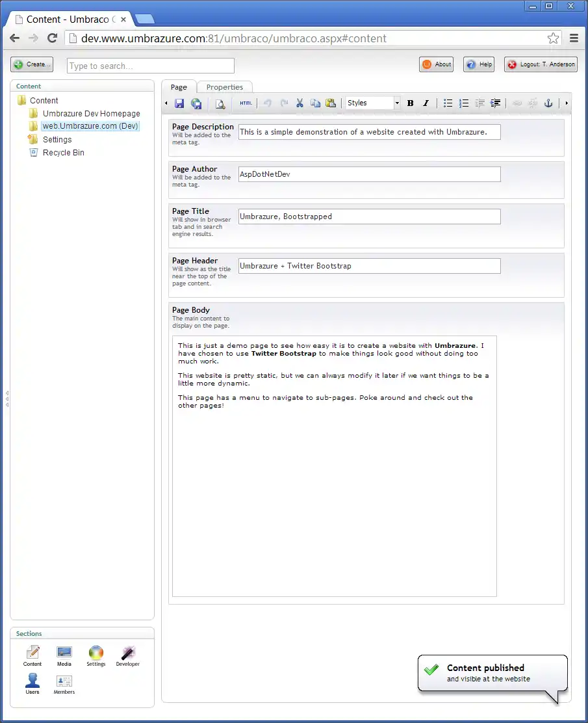Collapse the left panel using splitter arrows

(7, 399)
